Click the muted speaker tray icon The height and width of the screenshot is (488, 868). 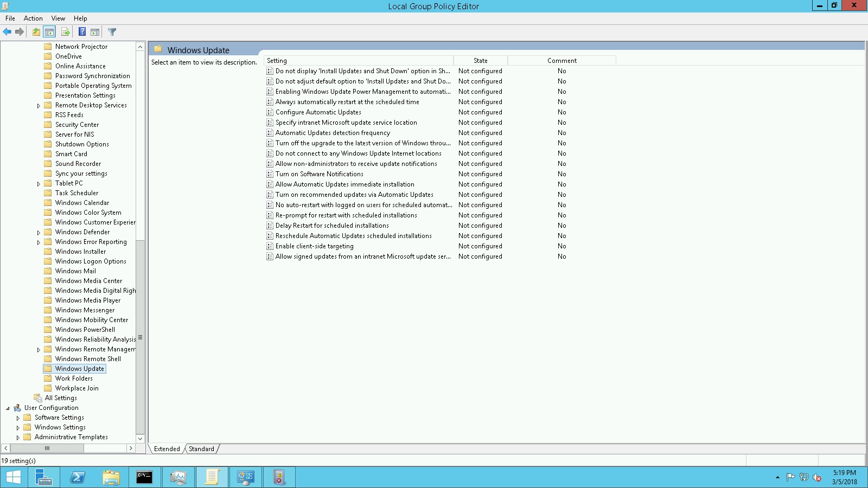point(817,478)
